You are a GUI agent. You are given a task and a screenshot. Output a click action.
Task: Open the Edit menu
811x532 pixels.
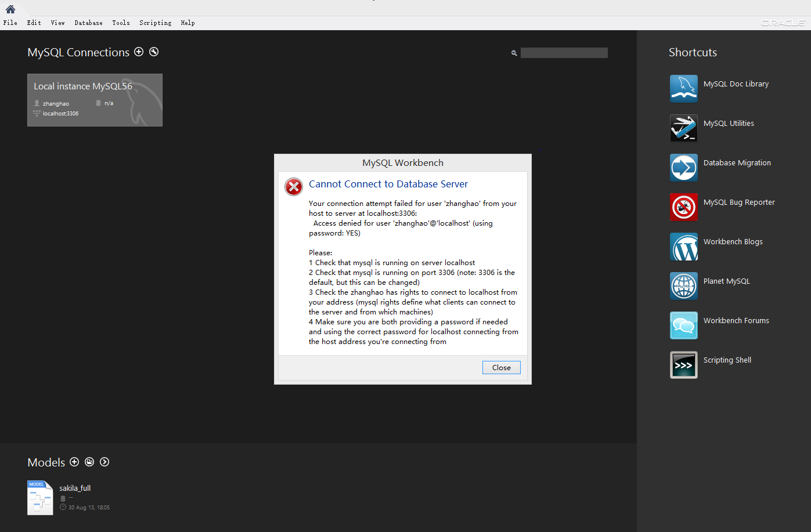click(x=34, y=23)
